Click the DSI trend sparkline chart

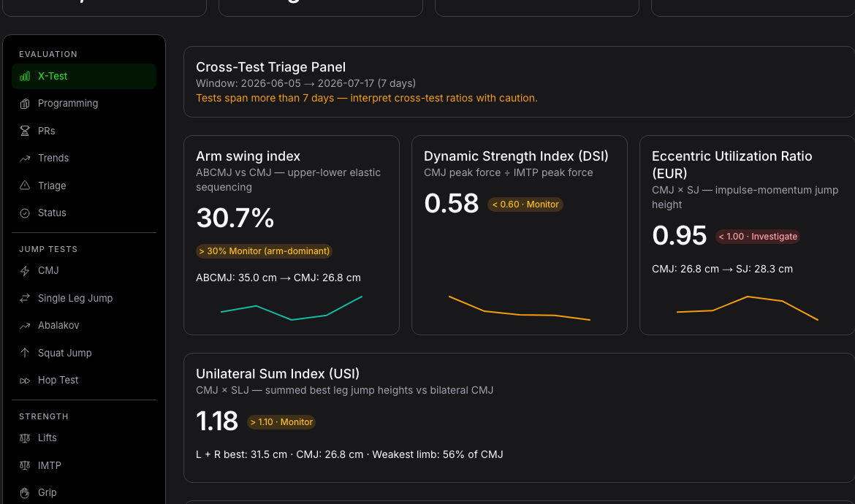click(x=519, y=308)
